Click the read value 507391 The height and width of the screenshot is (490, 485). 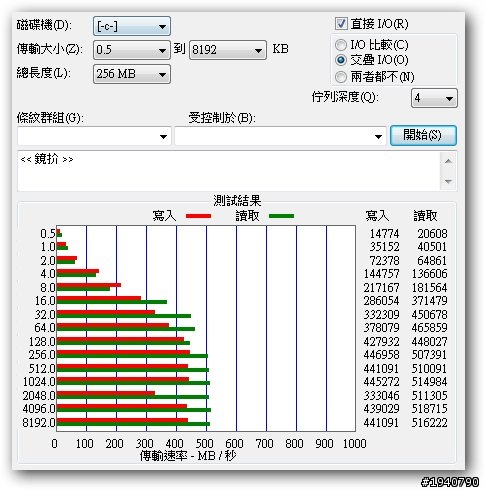(x=429, y=355)
